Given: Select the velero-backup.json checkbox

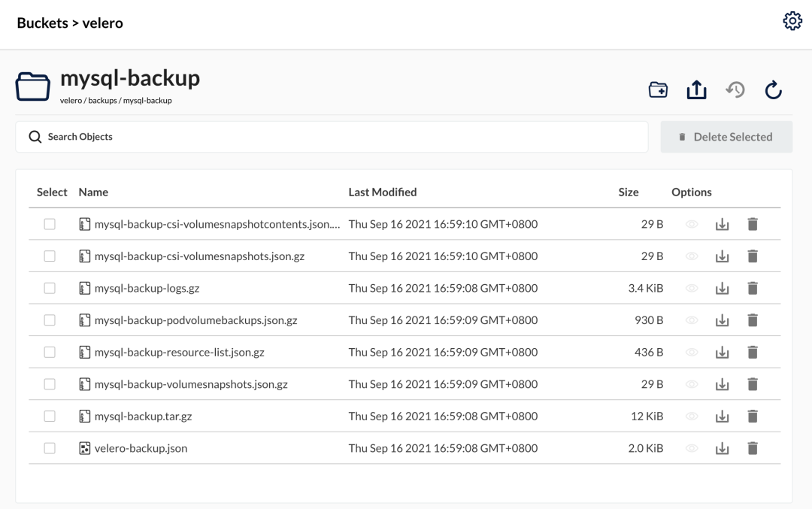Looking at the screenshot, I should pyautogui.click(x=50, y=448).
